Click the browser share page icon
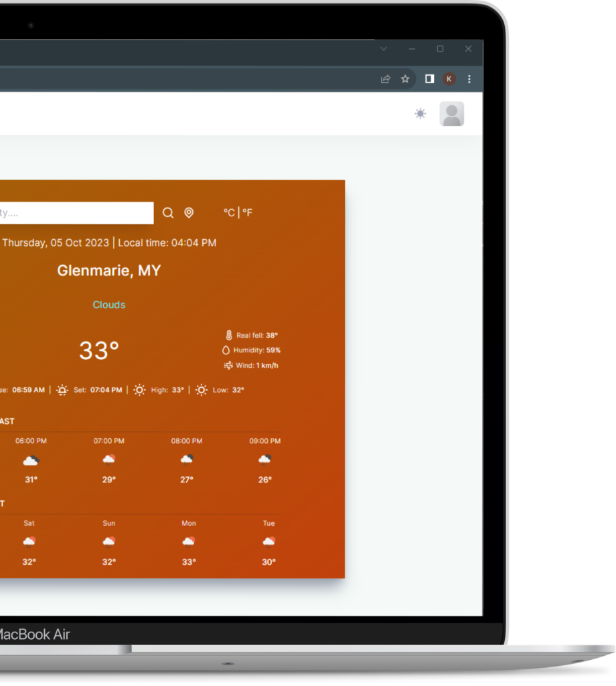 pos(385,79)
